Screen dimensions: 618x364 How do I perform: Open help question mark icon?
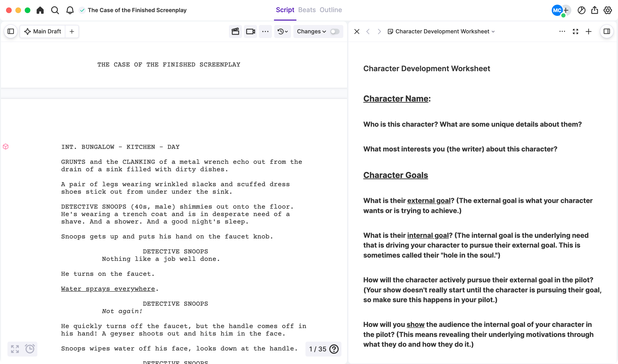334,349
